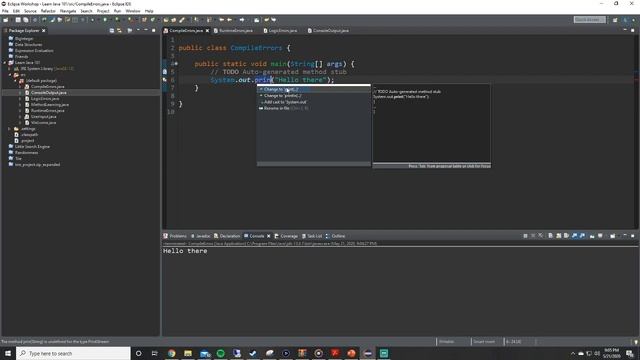Click Collapse All in Package Explorer
The height and width of the screenshot is (360, 640).
(112, 31)
